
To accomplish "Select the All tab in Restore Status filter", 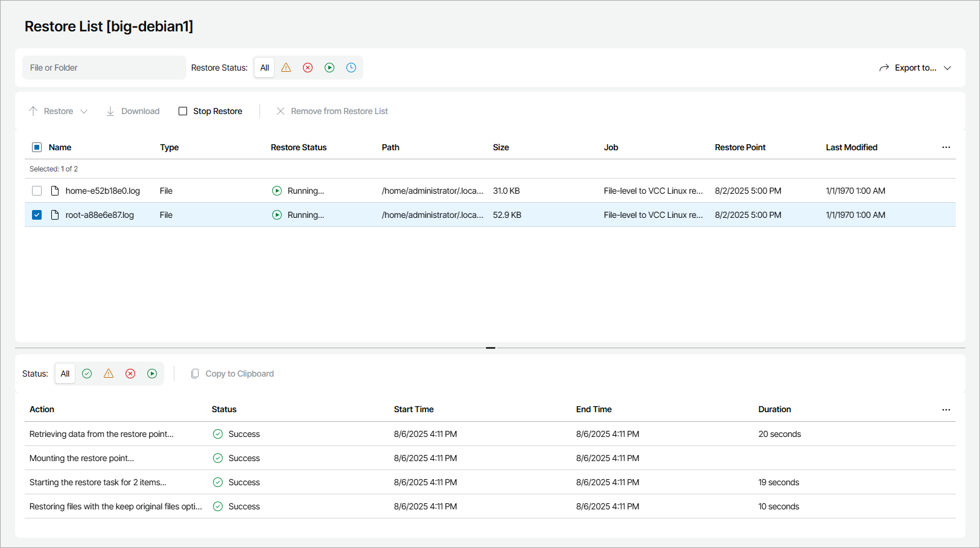I will pyautogui.click(x=264, y=68).
